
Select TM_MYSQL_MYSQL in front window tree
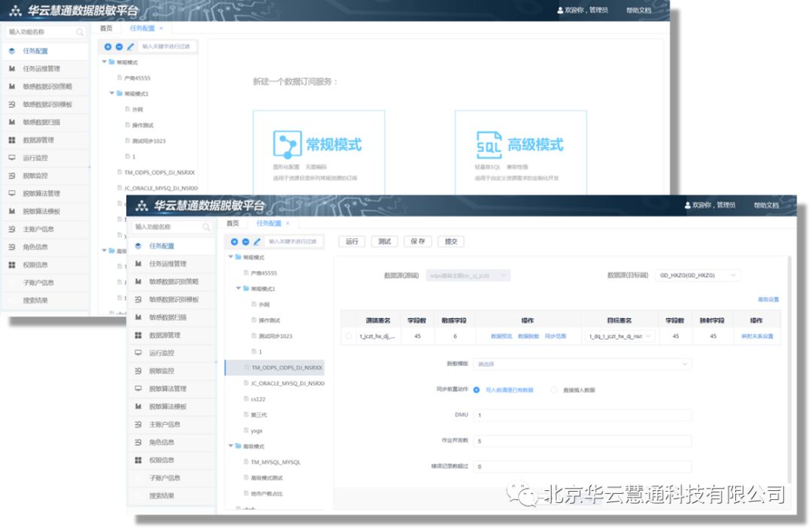coord(275,462)
